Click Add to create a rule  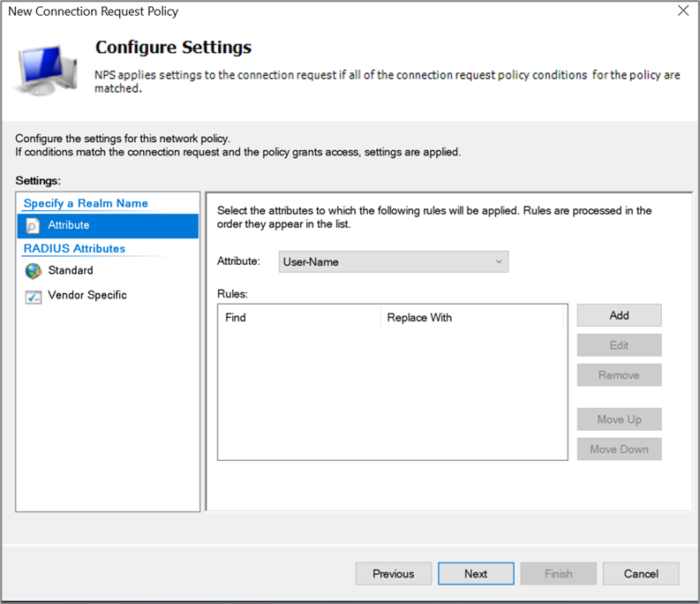pyautogui.click(x=619, y=315)
